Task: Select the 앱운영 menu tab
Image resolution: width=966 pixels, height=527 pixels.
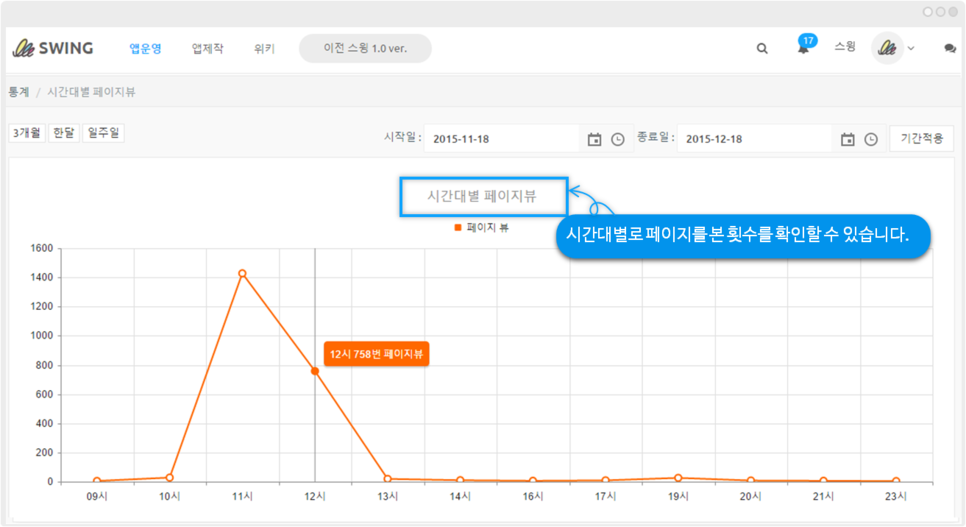Action: (x=145, y=48)
